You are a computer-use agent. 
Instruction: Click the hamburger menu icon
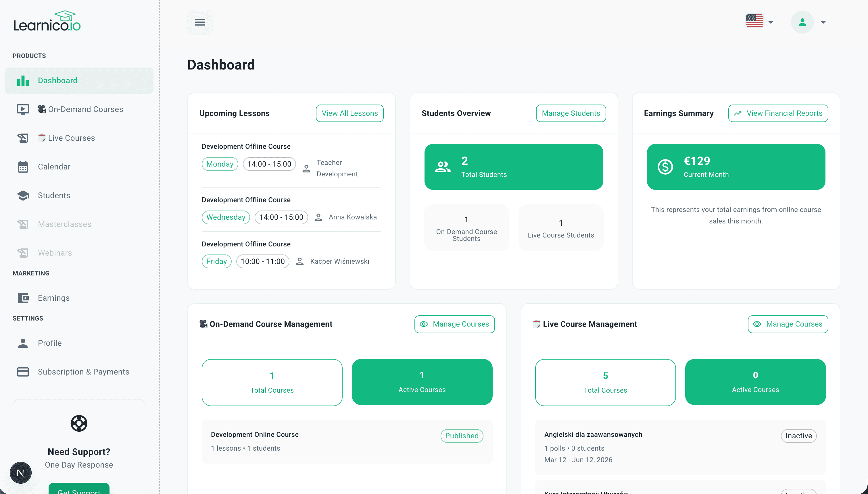(199, 22)
